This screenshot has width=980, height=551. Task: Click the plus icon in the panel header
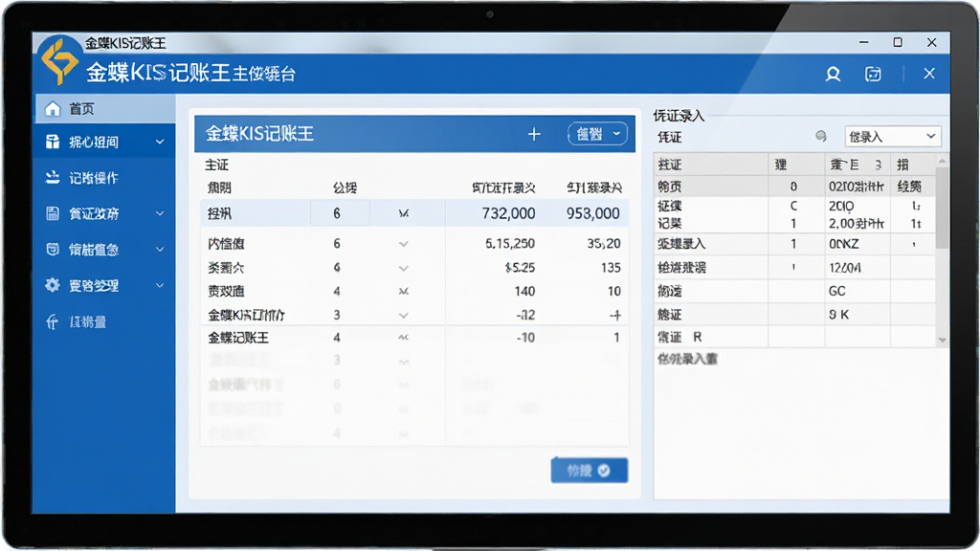534,134
